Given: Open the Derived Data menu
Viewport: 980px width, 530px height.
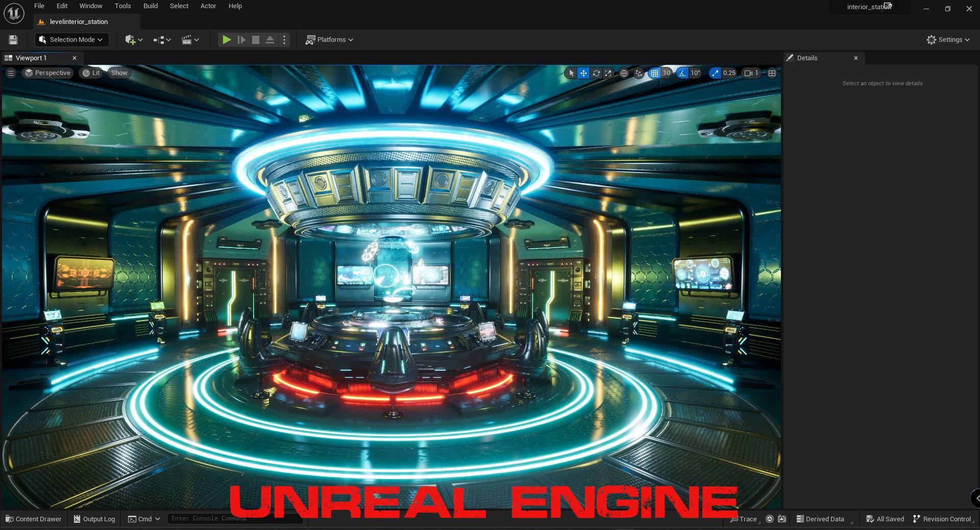Looking at the screenshot, I should (824, 519).
